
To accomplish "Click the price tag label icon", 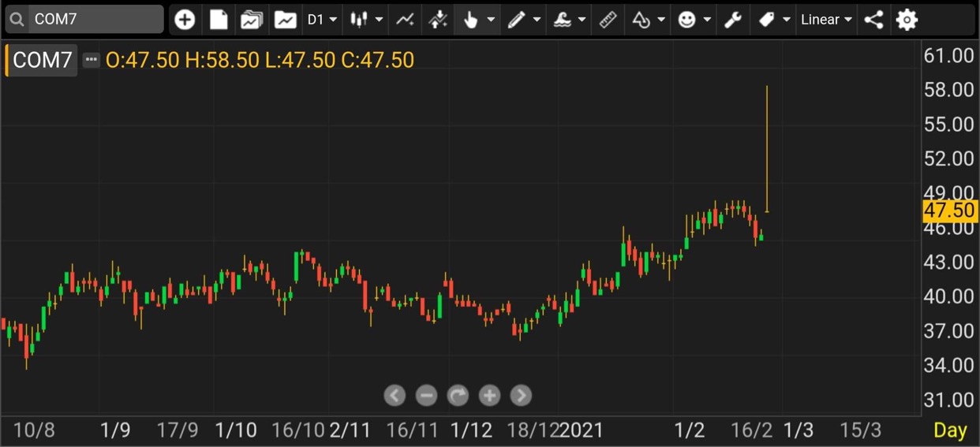I will tap(766, 20).
